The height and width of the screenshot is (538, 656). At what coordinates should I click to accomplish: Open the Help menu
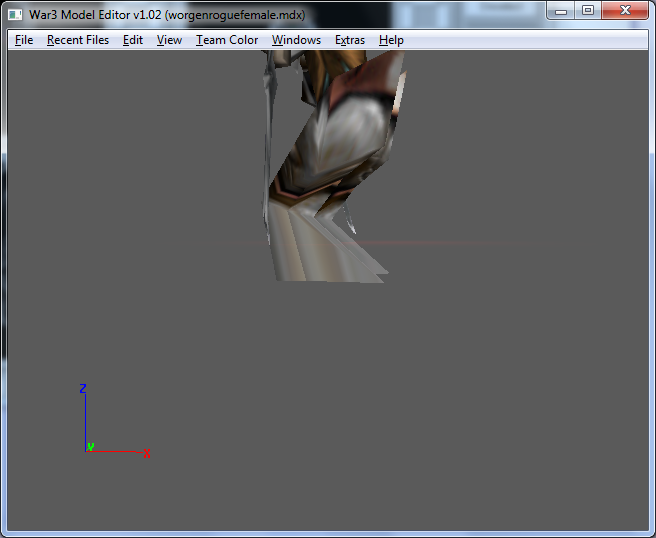click(391, 40)
